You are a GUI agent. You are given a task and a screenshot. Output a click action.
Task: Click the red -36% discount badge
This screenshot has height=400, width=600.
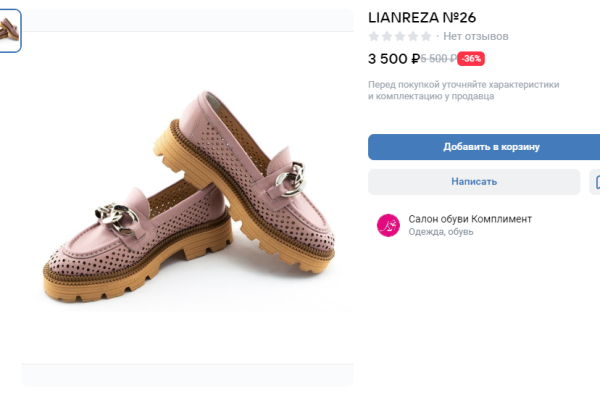[472, 59]
